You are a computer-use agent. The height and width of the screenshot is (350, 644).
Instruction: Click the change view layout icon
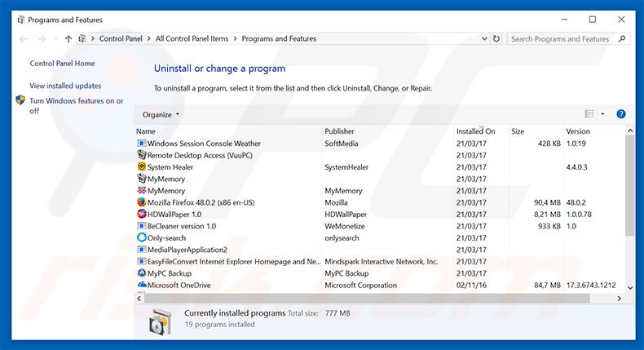pyautogui.click(x=589, y=114)
